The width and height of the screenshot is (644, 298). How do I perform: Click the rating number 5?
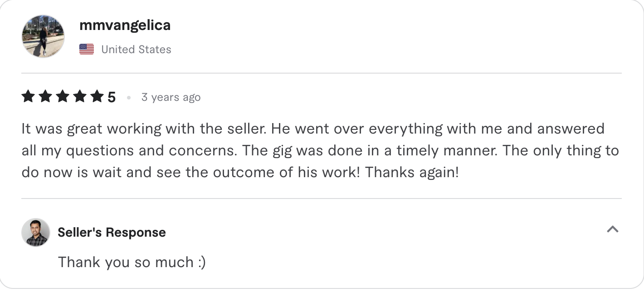(x=112, y=96)
